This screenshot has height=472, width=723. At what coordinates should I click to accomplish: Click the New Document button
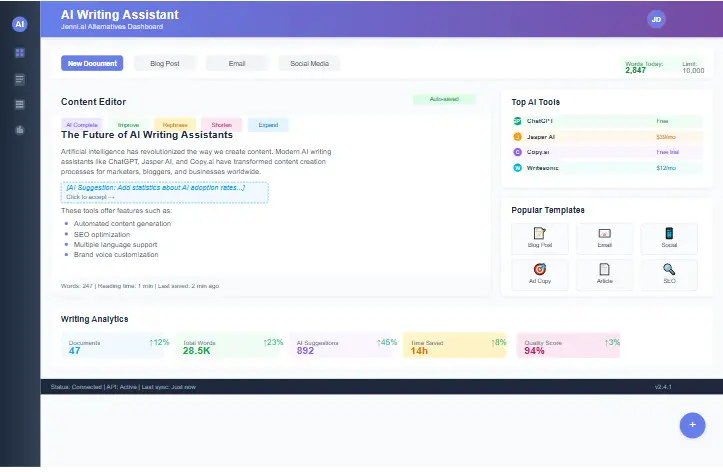(x=92, y=63)
